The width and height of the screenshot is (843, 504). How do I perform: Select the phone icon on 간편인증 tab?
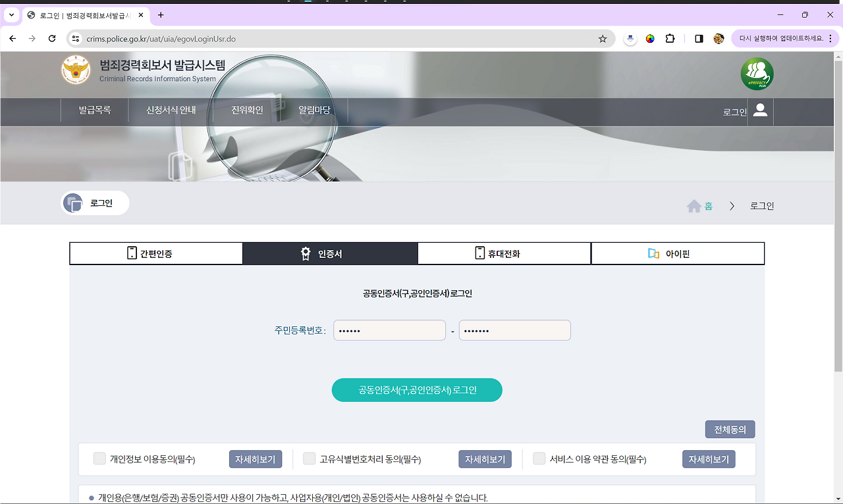132,253
